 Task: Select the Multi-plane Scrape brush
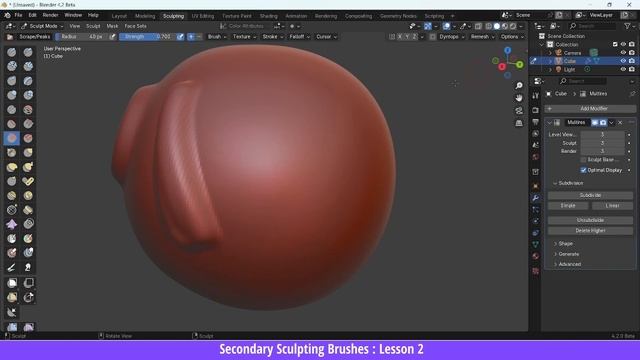[28, 138]
